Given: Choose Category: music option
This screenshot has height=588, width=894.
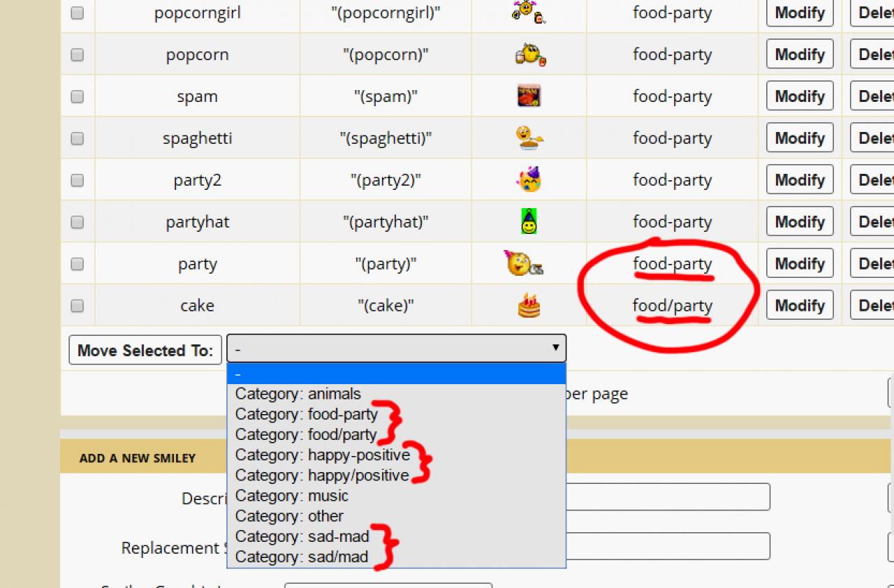Looking at the screenshot, I should click(396, 496).
